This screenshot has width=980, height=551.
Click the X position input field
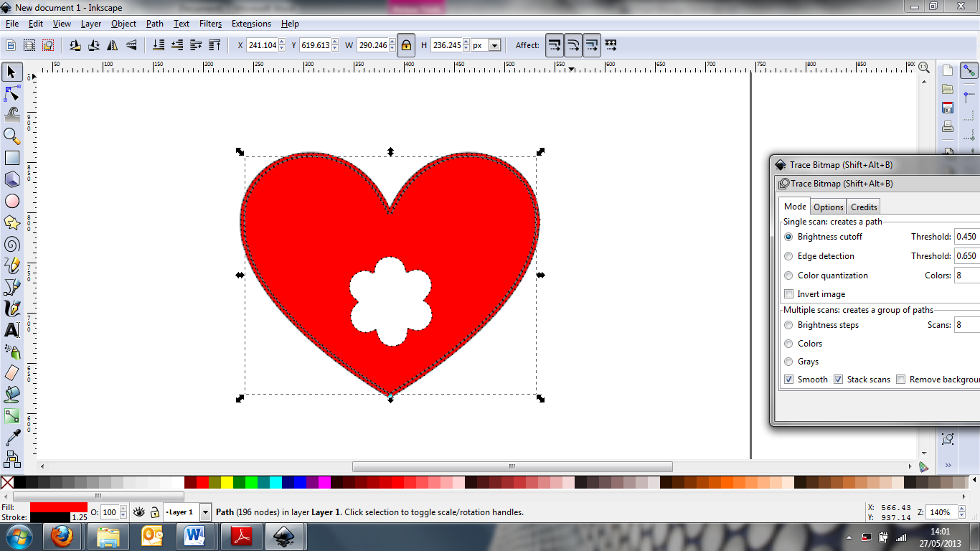262,45
